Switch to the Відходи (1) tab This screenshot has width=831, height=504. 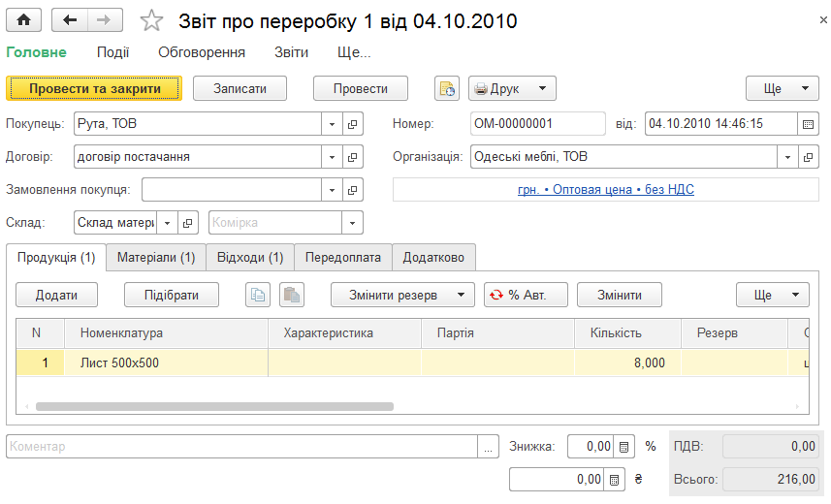(x=250, y=258)
